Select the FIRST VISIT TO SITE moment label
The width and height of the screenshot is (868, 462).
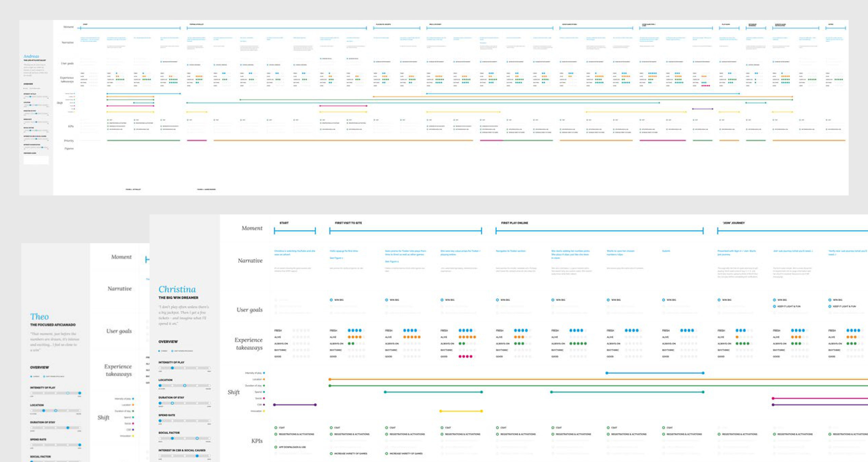(x=348, y=223)
